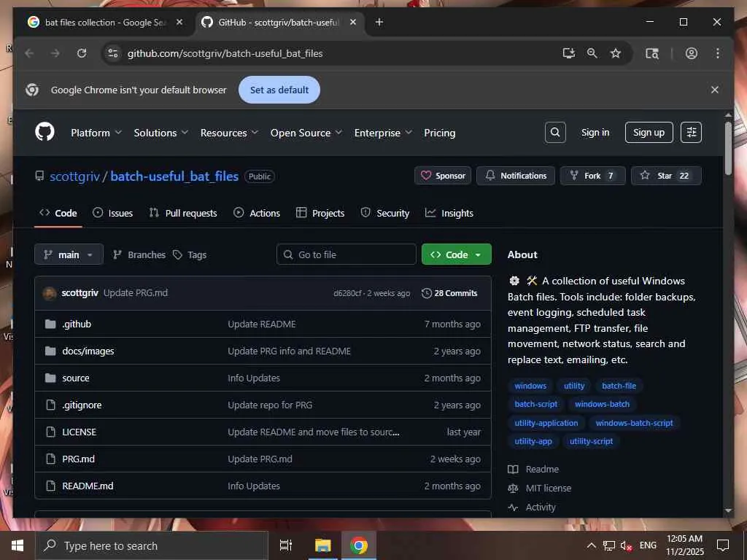The width and height of the screenshot is (747, 560).
Task: Install app icon in address bar
Action: tap(569, 53)
